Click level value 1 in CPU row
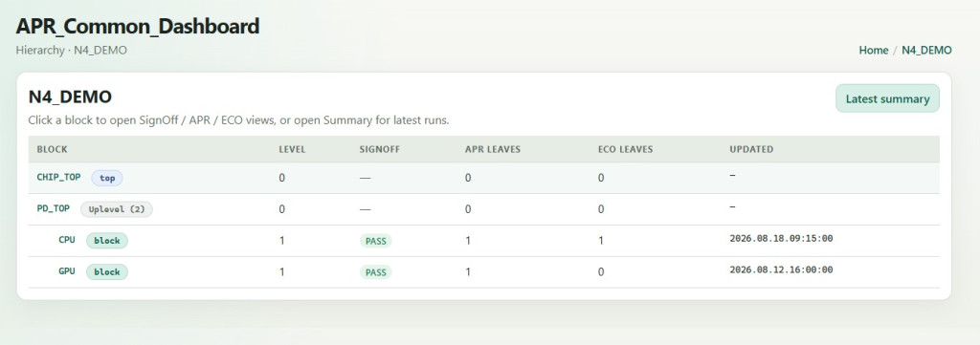Image resolution: width=980 pixels, height=345 pixels. point(282,240)
